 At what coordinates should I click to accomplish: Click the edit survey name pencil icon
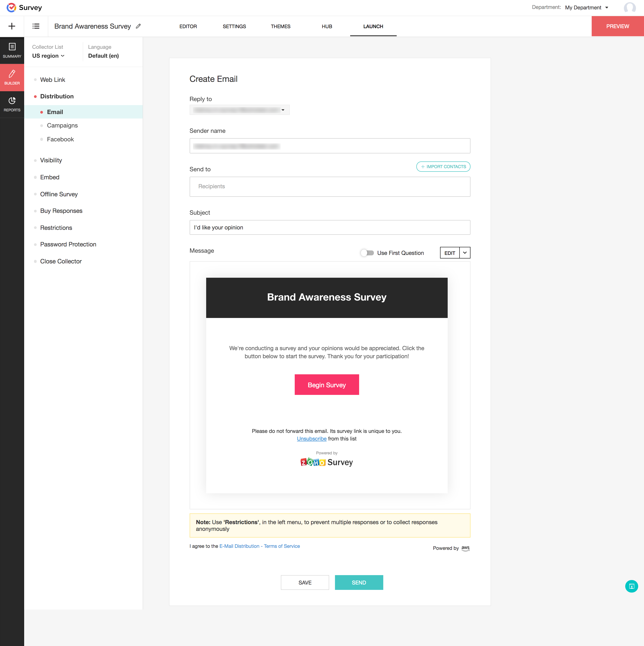pos(138,26)
